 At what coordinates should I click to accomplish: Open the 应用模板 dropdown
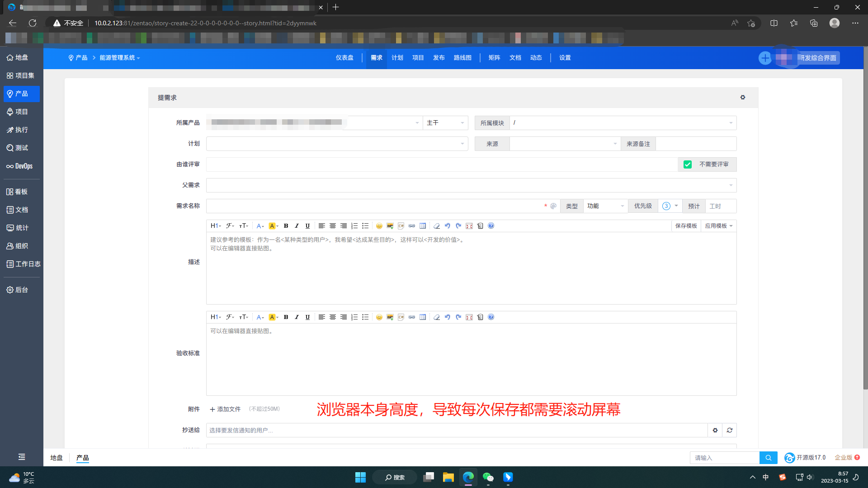(718, 226)
